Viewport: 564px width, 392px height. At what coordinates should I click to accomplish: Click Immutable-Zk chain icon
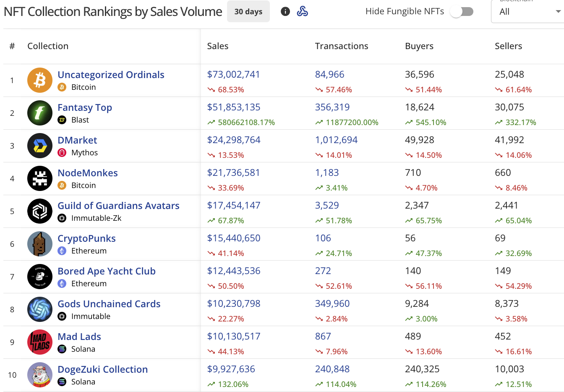coord(62,218)
